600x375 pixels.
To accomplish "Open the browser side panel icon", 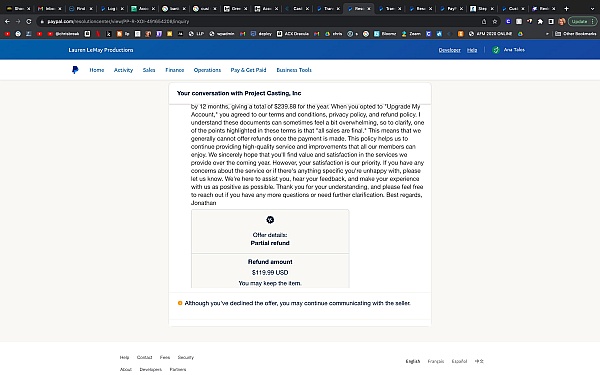I will pos(551,21).
